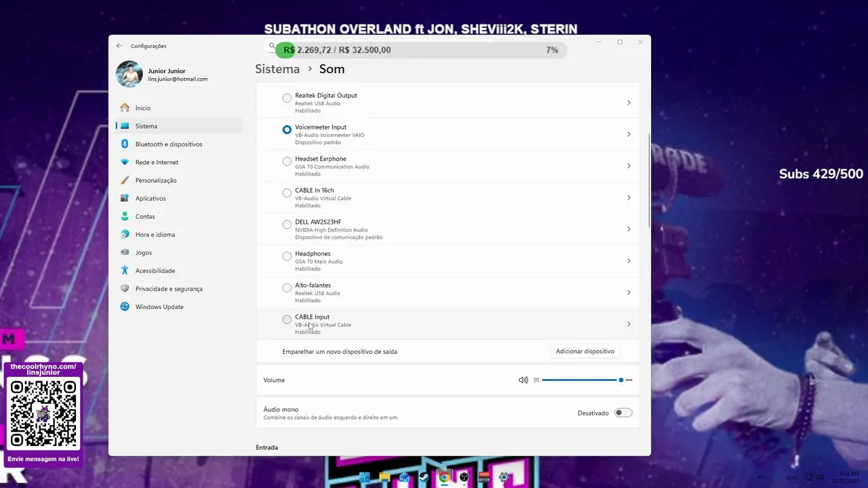Expand Voicemeeter Input details chevron

(x=629, y=134)
